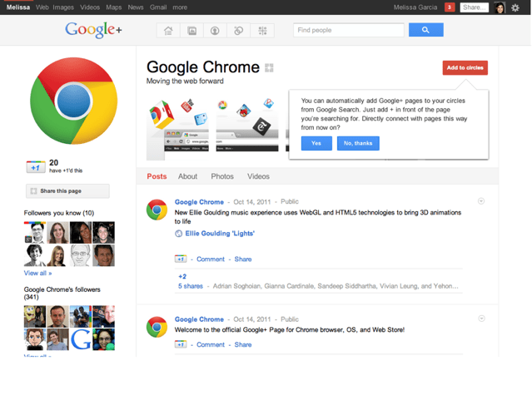
Task: Click 'Moving the web forward' tagline
Action: [185, 81]
